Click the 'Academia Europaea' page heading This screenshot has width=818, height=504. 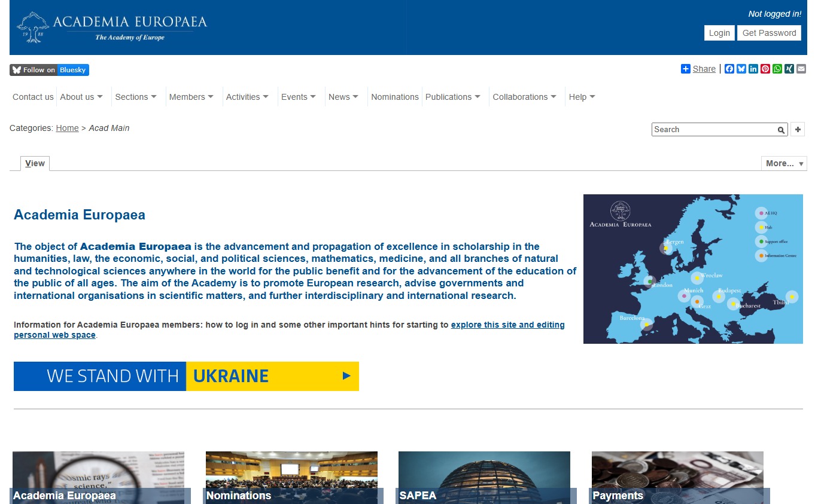point(80,215)
